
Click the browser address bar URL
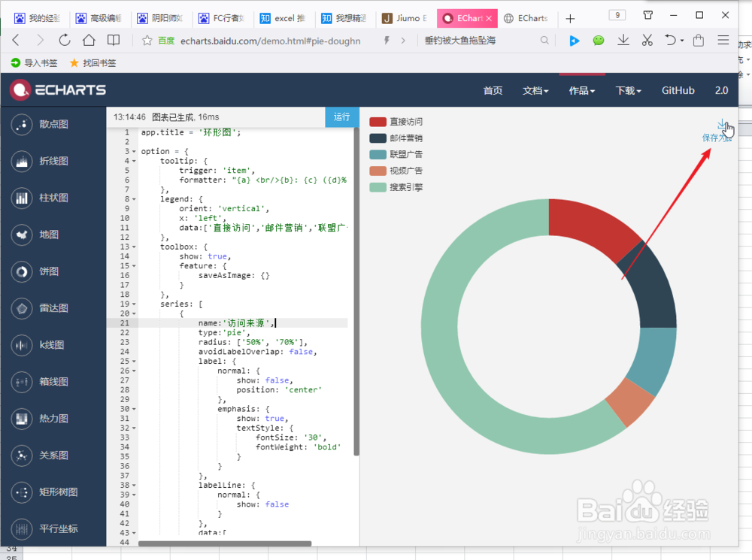pyautogui.click(x=270, y=41)
